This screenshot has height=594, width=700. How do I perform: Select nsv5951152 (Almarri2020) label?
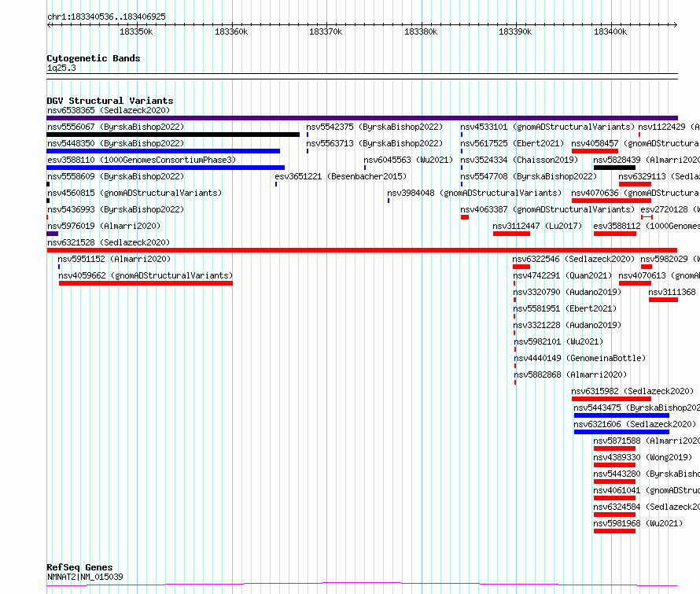point(114,259)
